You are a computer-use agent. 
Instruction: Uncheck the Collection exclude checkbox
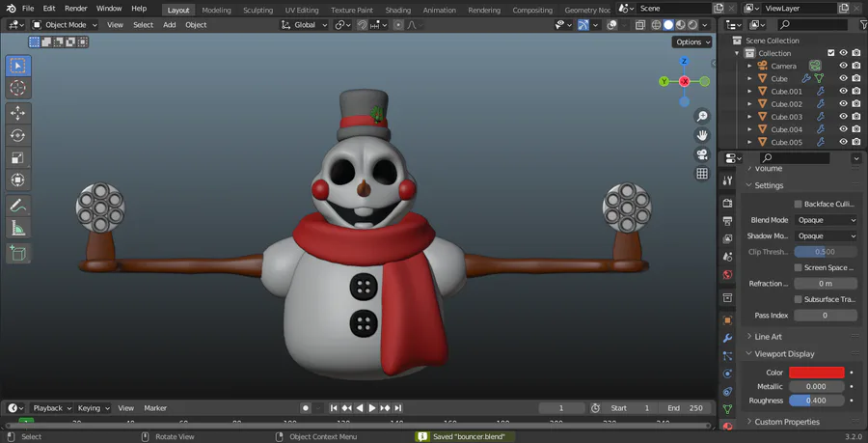830,53
